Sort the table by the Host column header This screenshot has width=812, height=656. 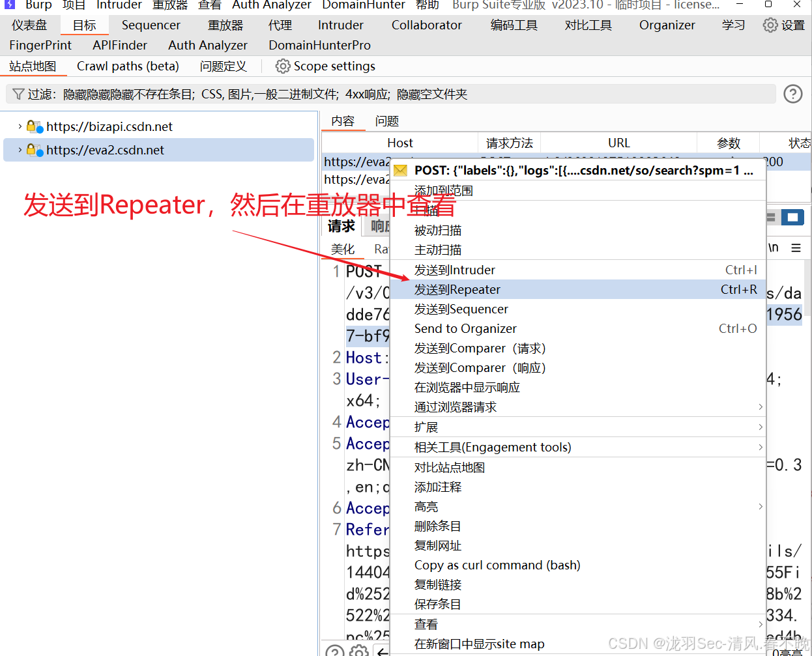400,143
